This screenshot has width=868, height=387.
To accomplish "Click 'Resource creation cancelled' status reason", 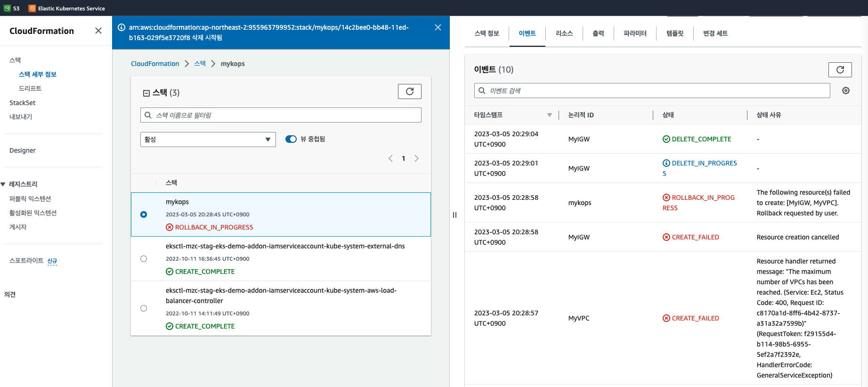I will pyautogui.click(x=798, y=237).
